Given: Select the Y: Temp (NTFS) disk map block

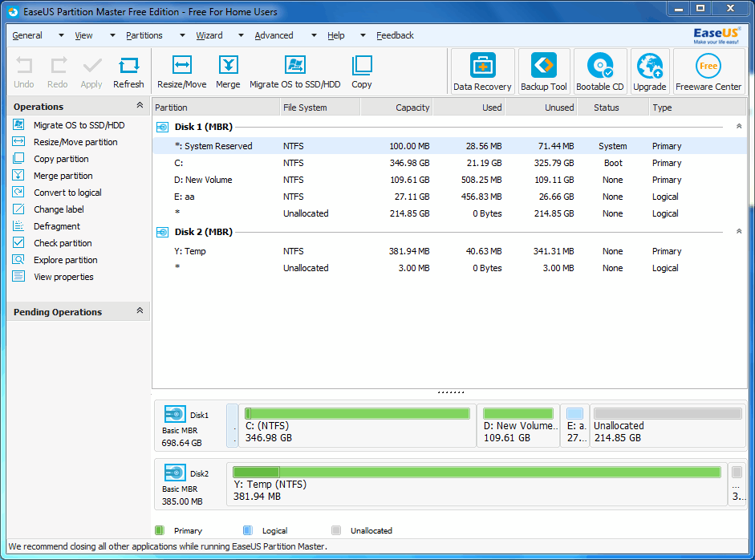Looking at the screenshot, I should pyautogui.click(x=477, y=485).
